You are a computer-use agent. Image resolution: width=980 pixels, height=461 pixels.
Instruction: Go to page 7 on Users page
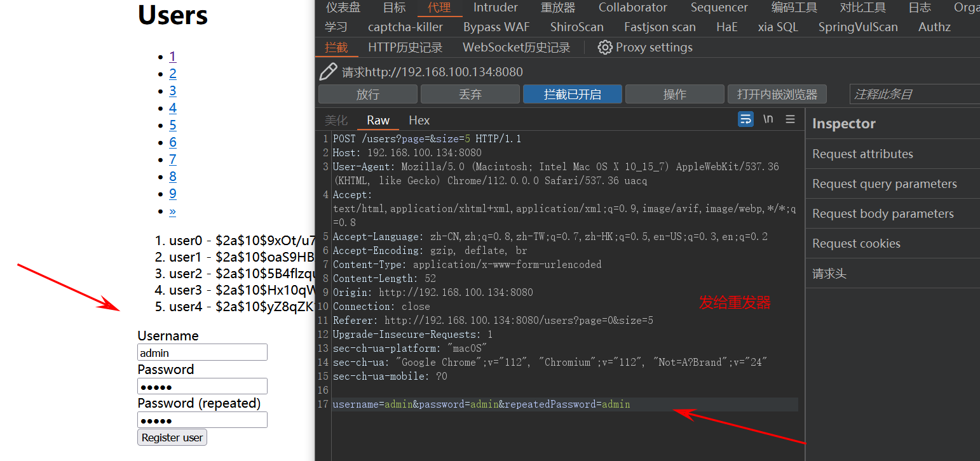pyautogui.click(x=173, y=159)
